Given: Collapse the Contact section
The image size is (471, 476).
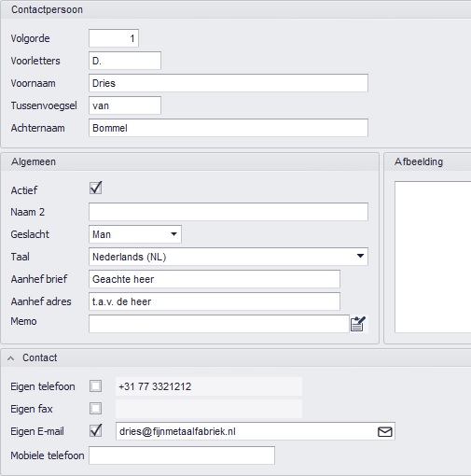Looking at the screenshot, I should pyautogui.click(x=11, y=358).
